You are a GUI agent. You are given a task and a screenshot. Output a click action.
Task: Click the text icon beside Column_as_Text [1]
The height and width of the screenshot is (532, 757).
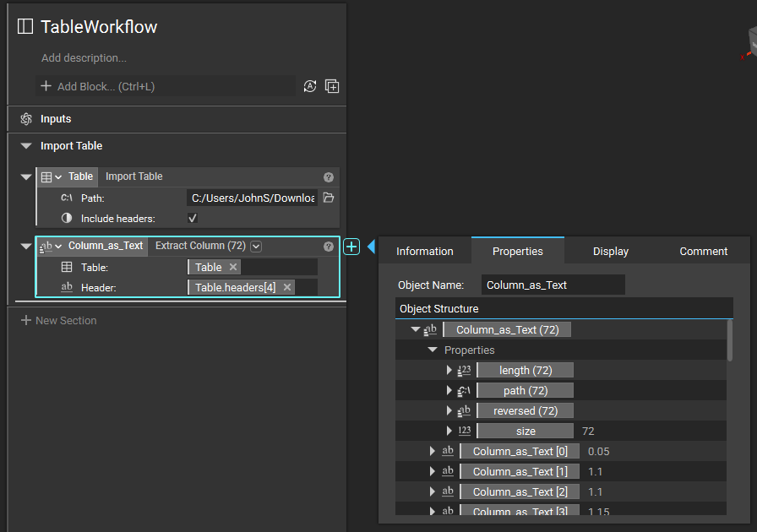tap(448, 471)
